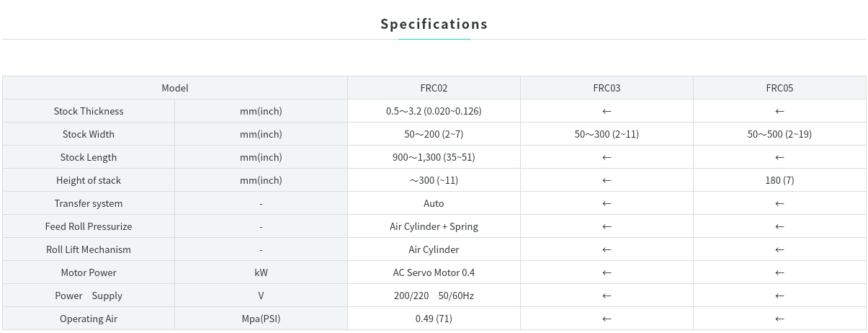
Task: Select the FRC03 column header
Action: [607, 88]
